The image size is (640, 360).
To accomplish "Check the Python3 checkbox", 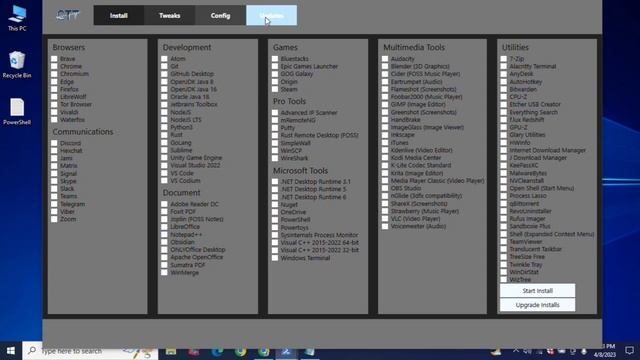I will click(x=164, y=127).
